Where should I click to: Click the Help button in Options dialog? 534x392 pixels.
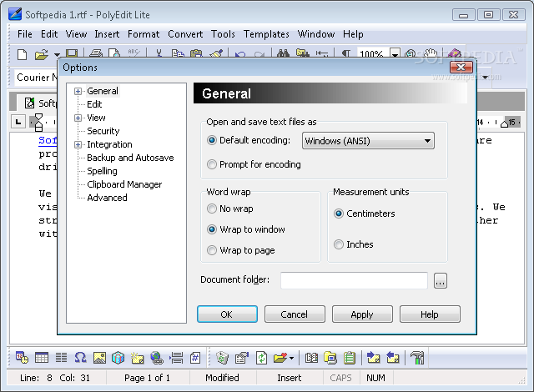tap(430, 314)
